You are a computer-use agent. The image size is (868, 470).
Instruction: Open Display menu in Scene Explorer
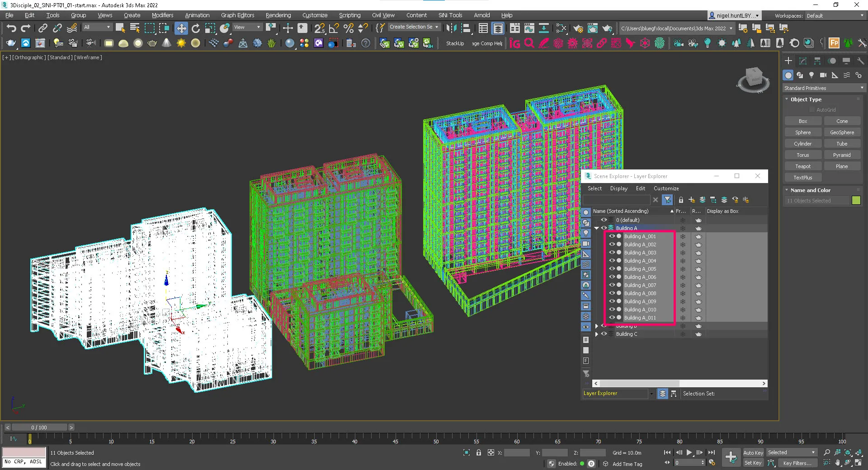click(x=619, y=188)
